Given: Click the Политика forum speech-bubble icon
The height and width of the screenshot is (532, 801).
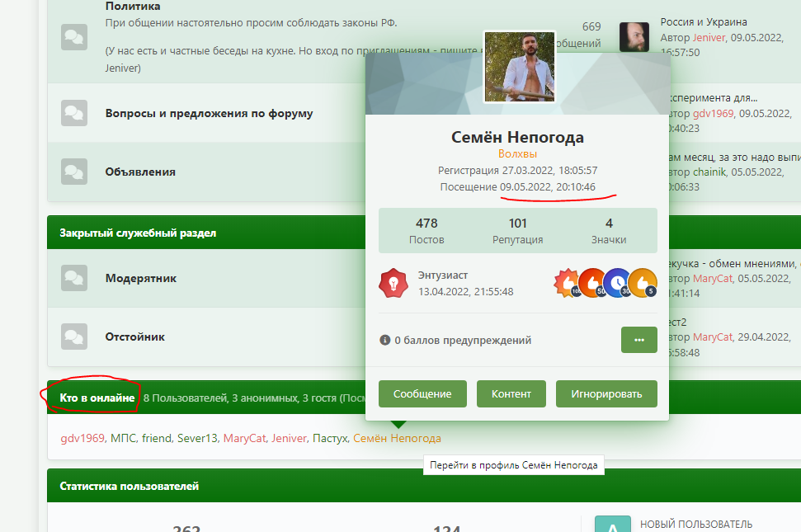Looking at the screenshot, I should click(74, 37).
